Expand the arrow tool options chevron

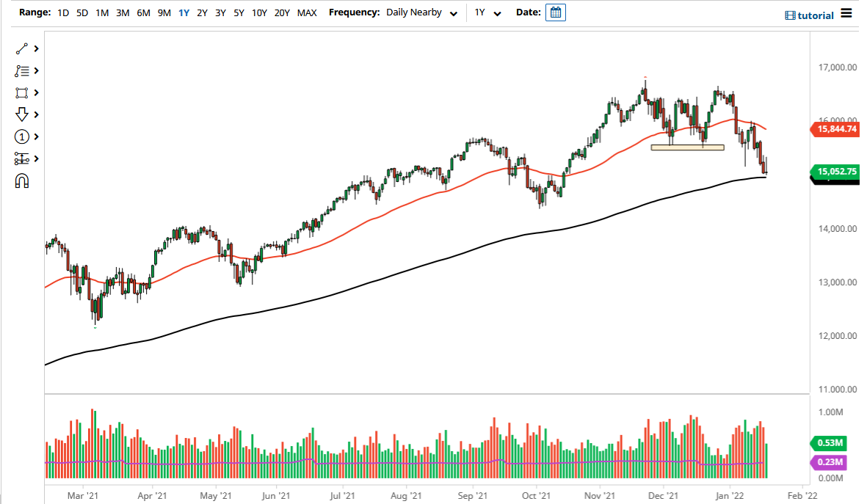pyautogui.click(x=35, y=114)
